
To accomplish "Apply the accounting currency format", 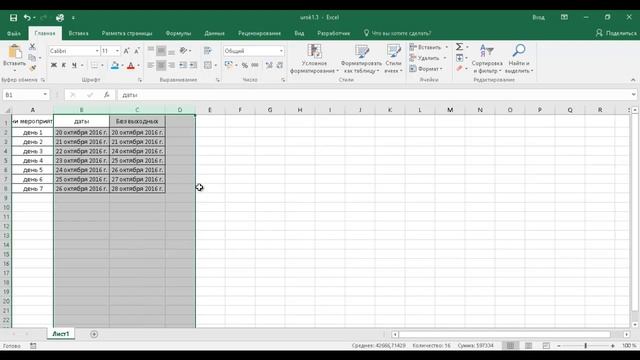I will pos(229,65).
